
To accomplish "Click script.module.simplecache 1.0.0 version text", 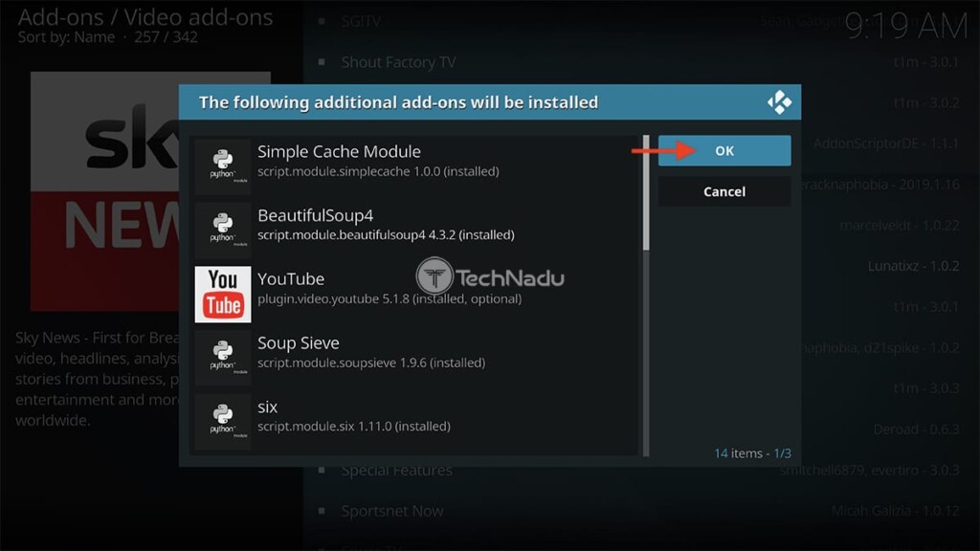I will (x=378, y=171).
